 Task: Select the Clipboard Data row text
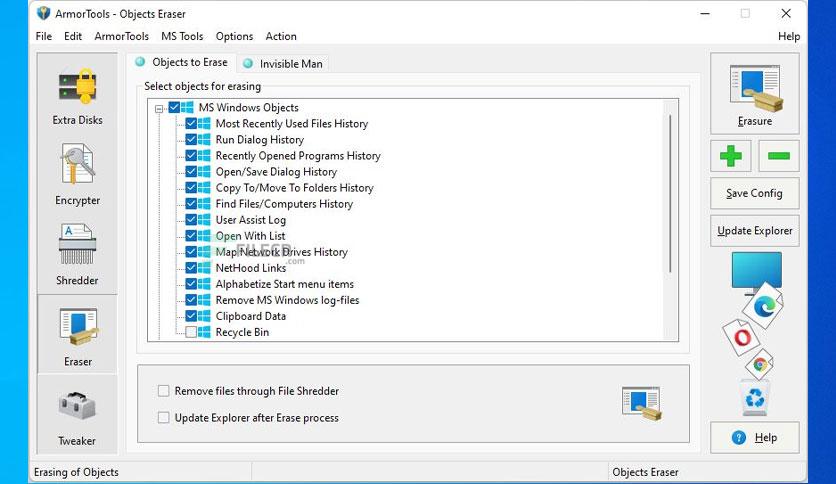tap(251, 316)
